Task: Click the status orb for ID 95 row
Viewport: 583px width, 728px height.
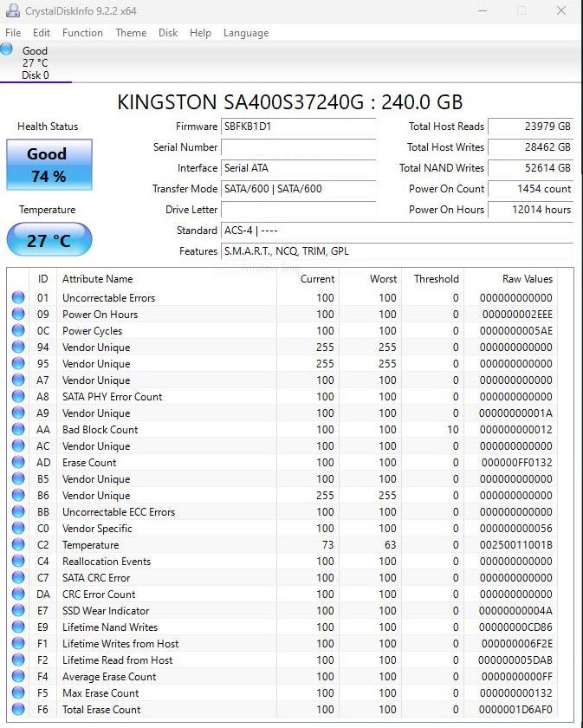Action: [x=18, y=363]
